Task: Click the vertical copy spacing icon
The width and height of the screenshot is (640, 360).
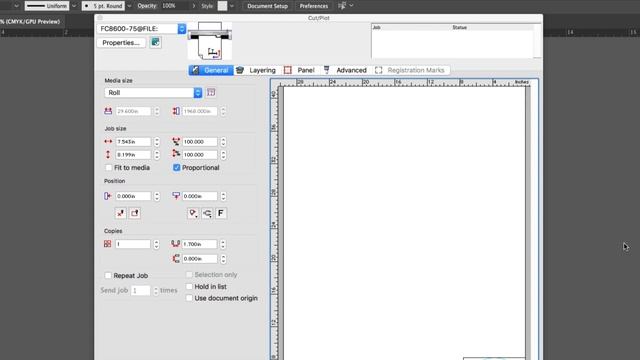Action: [x=176, y=259]
